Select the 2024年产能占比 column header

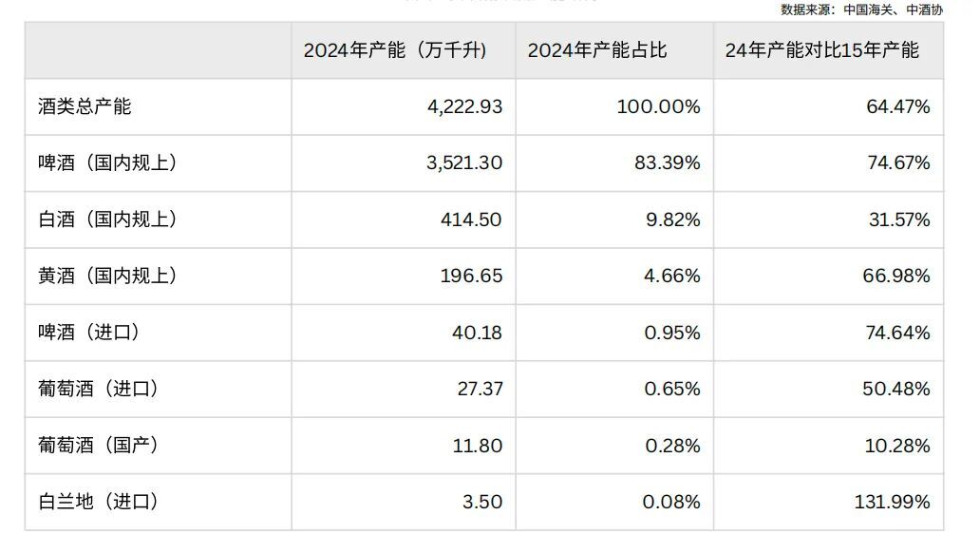[597, 50]
